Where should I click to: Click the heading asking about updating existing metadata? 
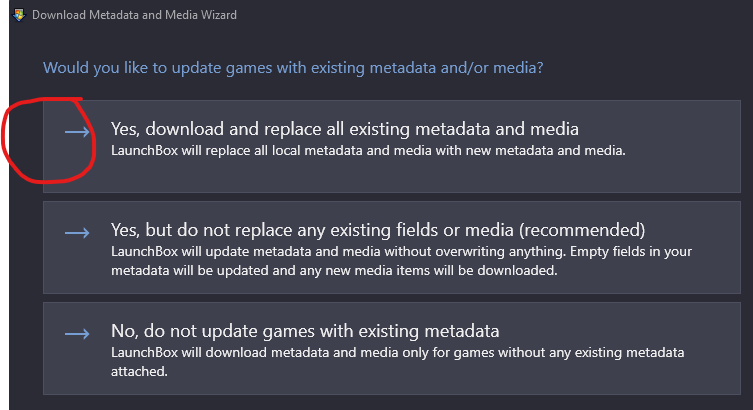pos(293,68)
